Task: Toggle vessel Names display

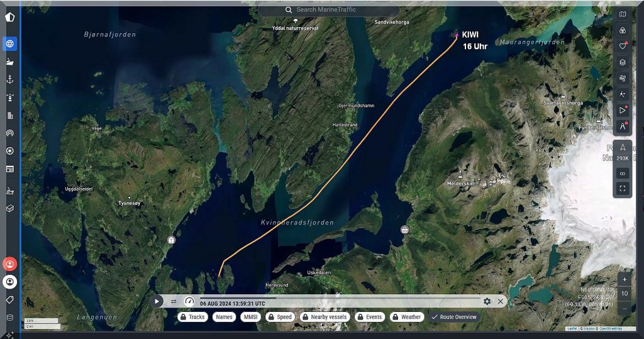Action: [x=224, y=317]
